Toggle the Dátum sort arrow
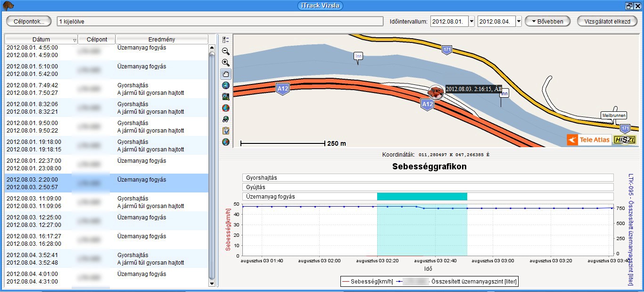This screenshot has width=644, height=292. click(x=75, y=40)
